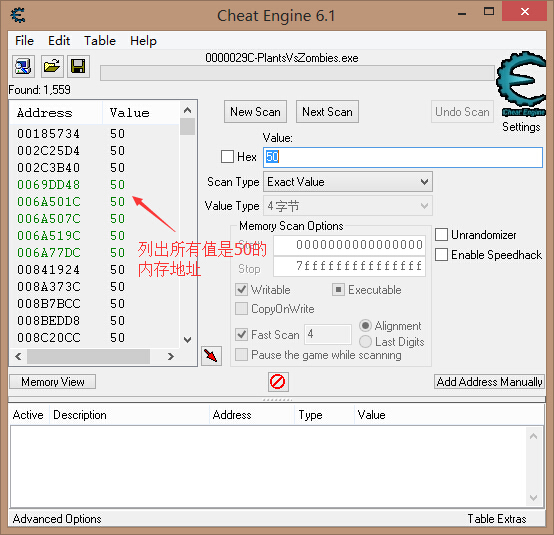Open the Table menu
This screenshot has height=535, width=554.
100,41
